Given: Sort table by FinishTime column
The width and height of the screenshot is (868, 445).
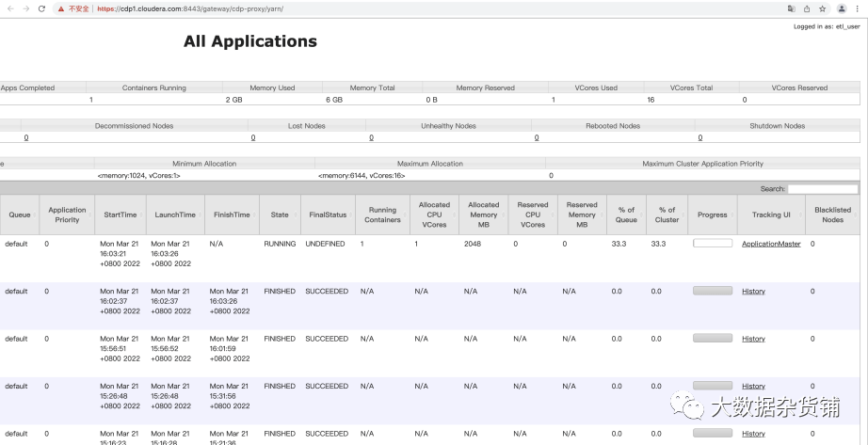Looking at the screenshot, I should coord(232,215).
